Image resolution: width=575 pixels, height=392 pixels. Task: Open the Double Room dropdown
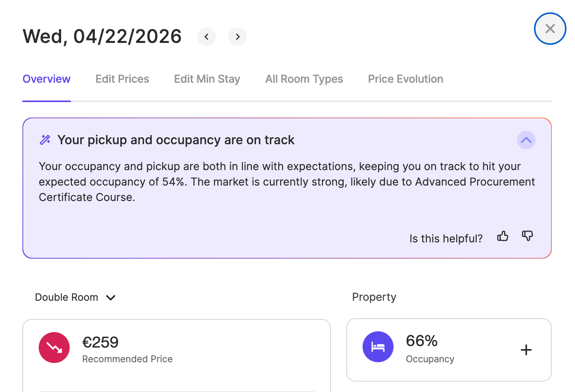75,297
